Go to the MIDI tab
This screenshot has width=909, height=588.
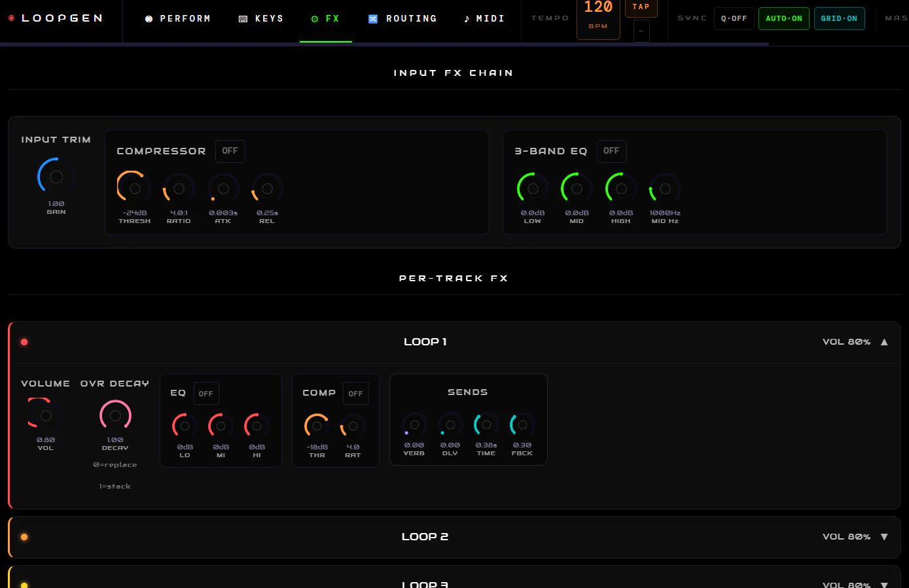click(484, 19)
